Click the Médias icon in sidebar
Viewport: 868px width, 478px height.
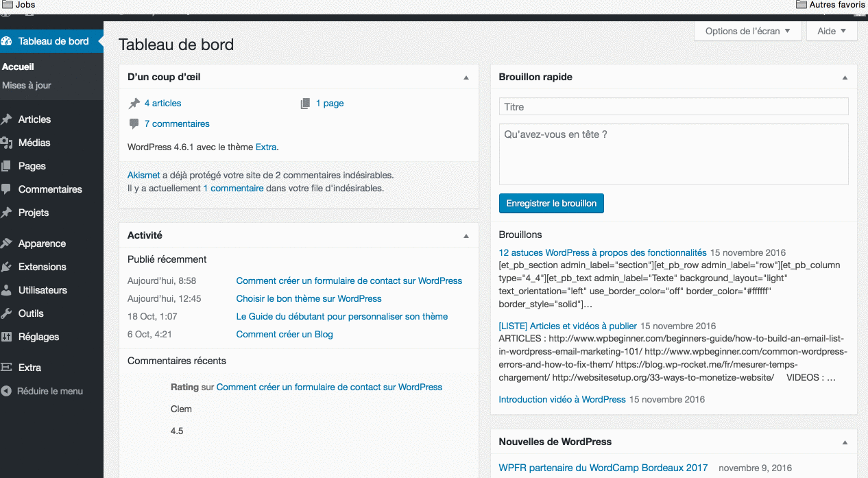(7, 143)
